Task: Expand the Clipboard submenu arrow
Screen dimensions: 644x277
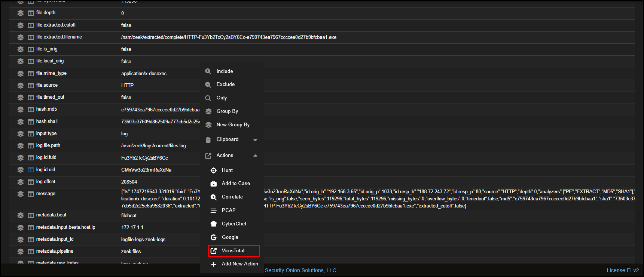Action: (255, 140)
